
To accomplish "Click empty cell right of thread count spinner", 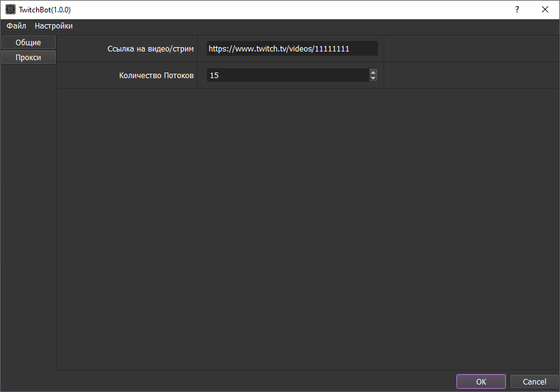I will 471,75.
